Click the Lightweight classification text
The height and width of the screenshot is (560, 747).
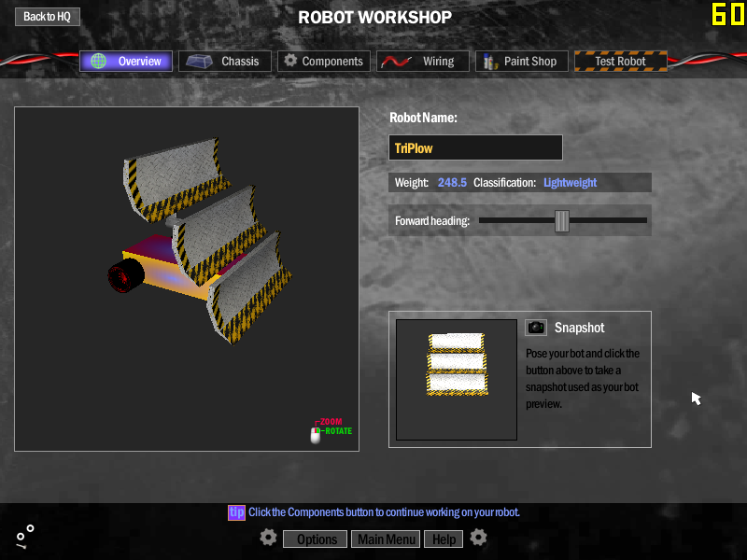point(571,183)
